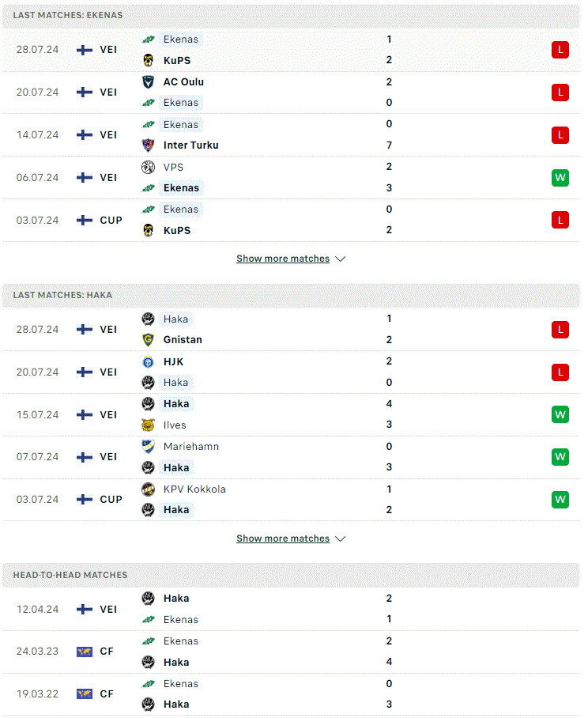Click the VPS team logo
The image size is (588, 718).
click(148, 167)
